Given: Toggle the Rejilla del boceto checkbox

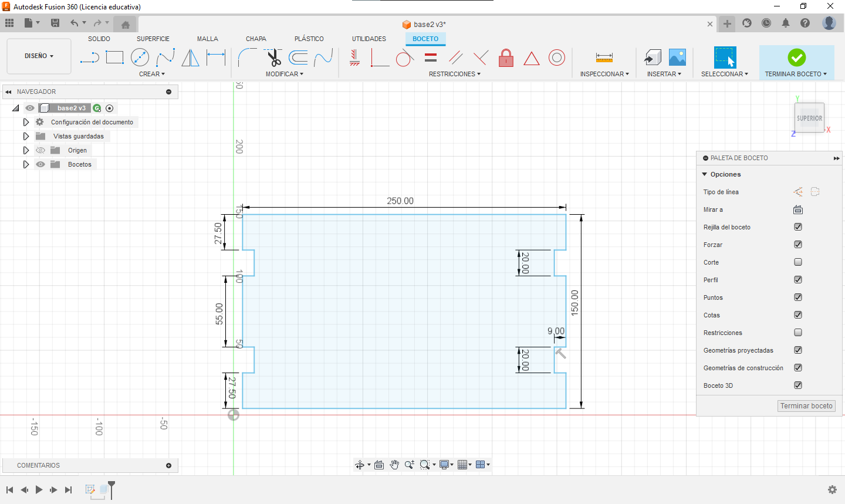Looking at the screenshot, I should (x=798, y=227).
